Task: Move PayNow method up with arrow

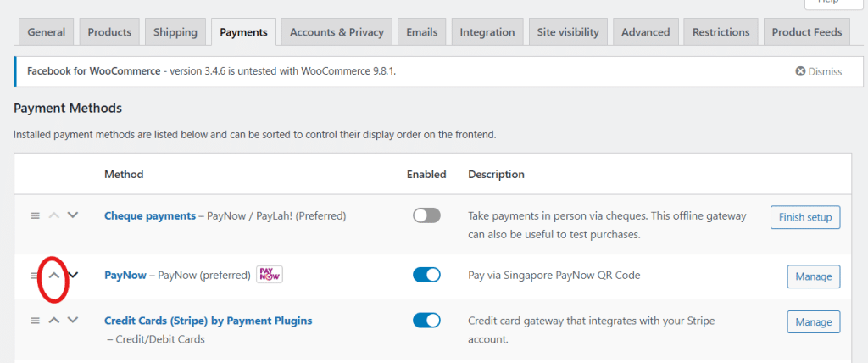Action: [53, 275]
